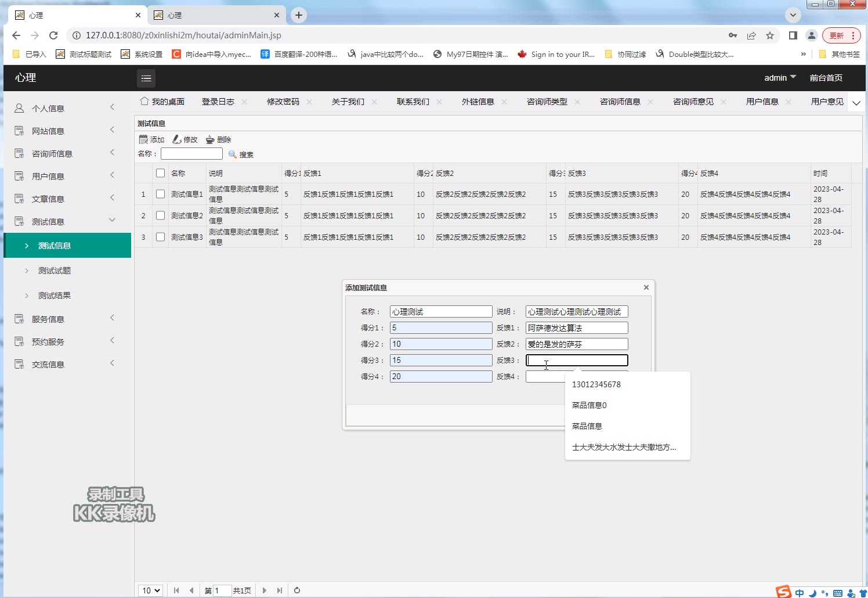Image resolution: width=868 pixels, height=598 pixels.
Task: Click the 删除 delete icon
Action: 211,139
